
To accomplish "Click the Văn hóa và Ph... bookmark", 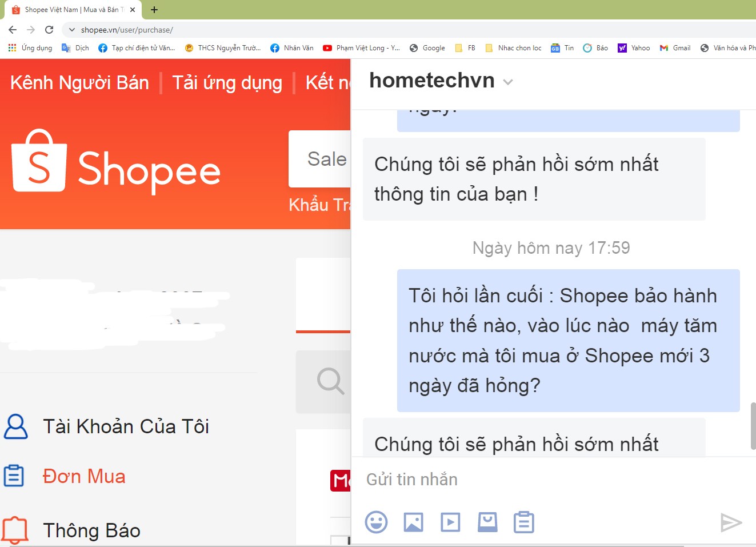I will pos(728,48).
